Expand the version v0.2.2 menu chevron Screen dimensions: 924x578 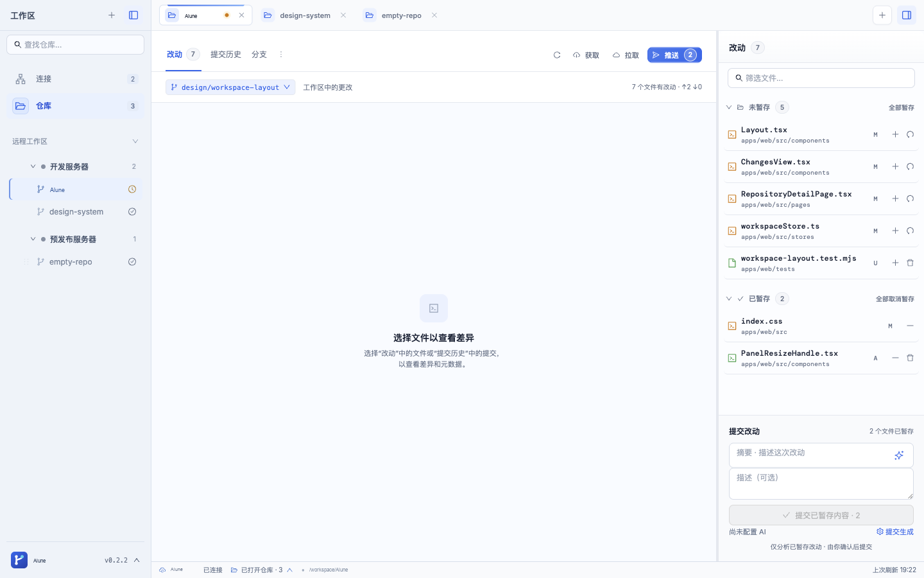pyautogui.click(x=137, y=560)
